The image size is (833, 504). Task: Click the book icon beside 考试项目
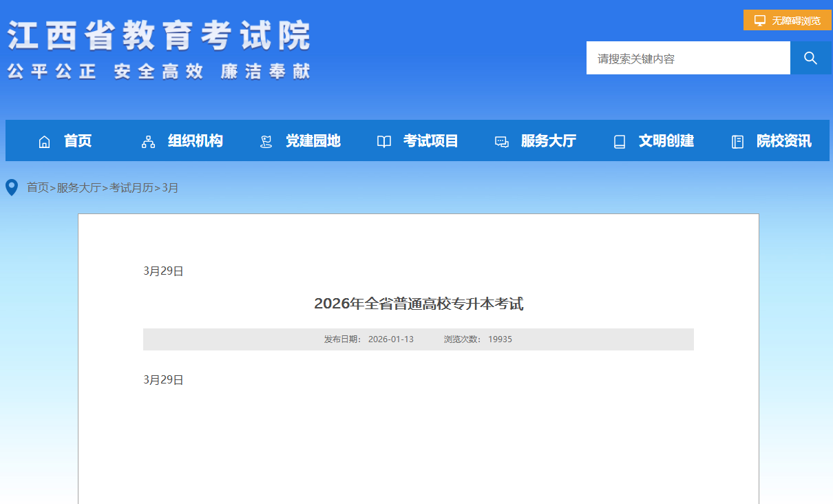(x=383, y=140)
